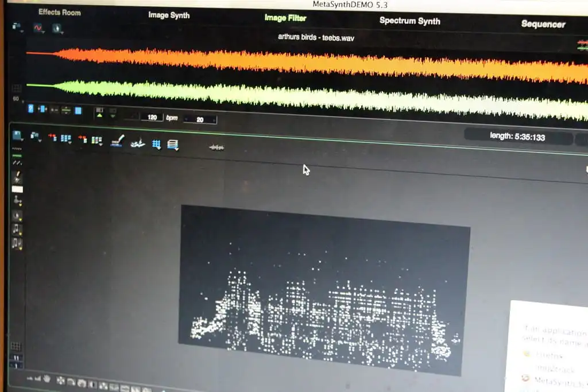Open the single music note tool menu
Screen dimensions: 588x392
coord(17,228)
